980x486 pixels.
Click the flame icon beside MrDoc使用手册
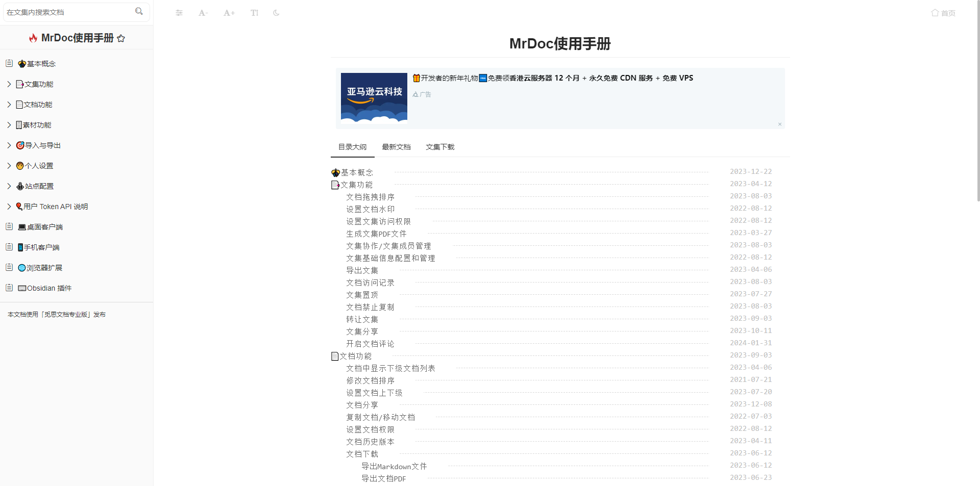33,38
